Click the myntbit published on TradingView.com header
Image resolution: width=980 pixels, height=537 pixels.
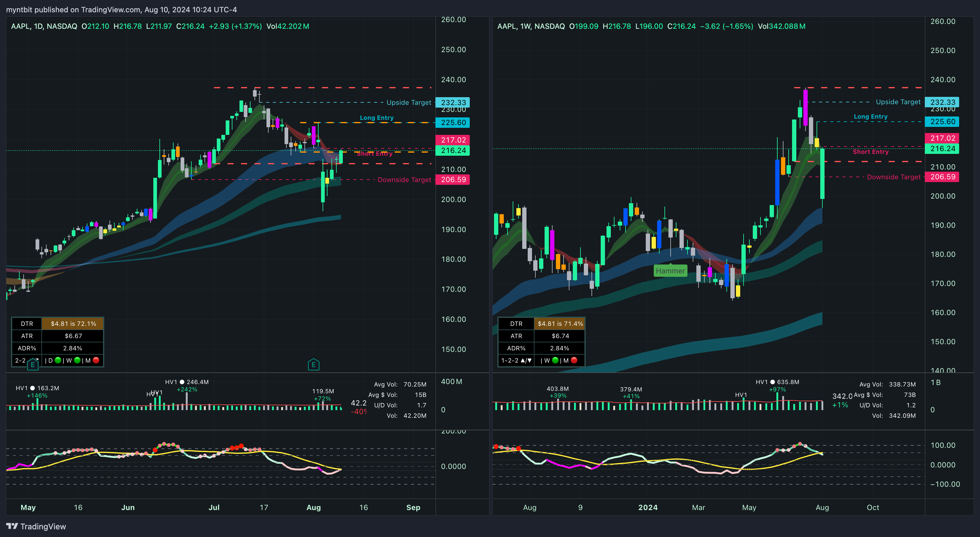click(121, 10)
